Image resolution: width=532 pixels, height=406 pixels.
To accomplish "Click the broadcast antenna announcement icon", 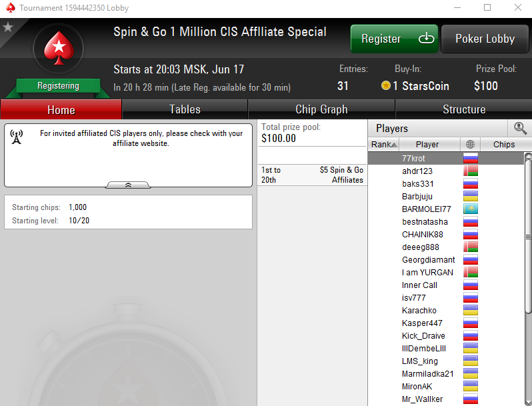I will coord(16,137).
